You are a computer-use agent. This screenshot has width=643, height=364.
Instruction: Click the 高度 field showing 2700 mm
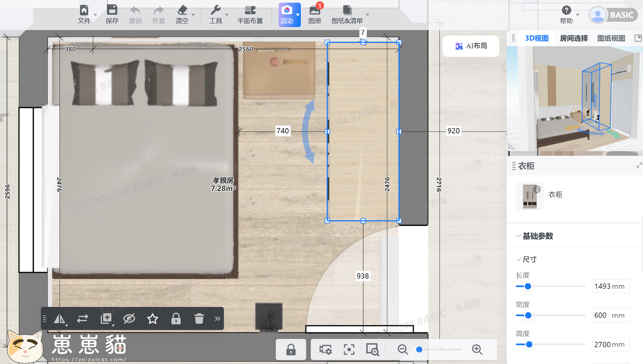click(611, 344)
